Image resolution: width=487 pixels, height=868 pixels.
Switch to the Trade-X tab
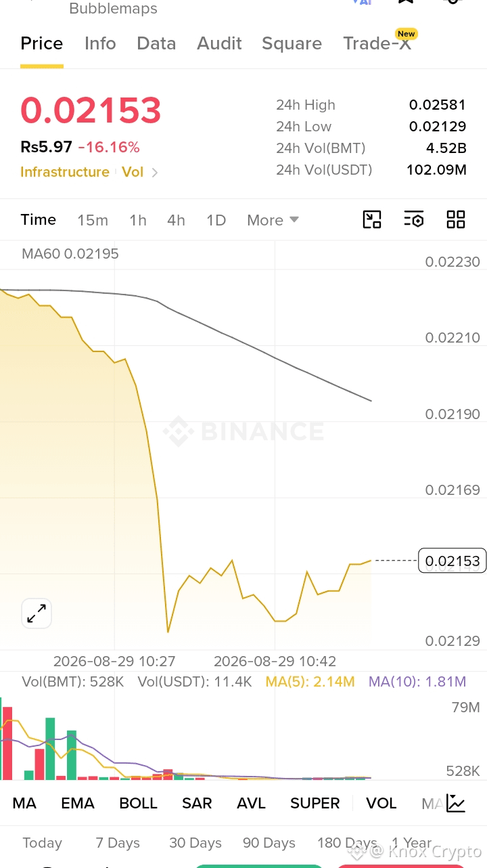point(377,43)
